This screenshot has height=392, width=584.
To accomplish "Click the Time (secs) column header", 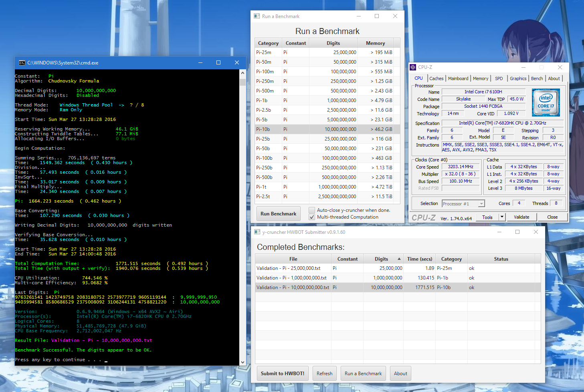I will 420,259.
